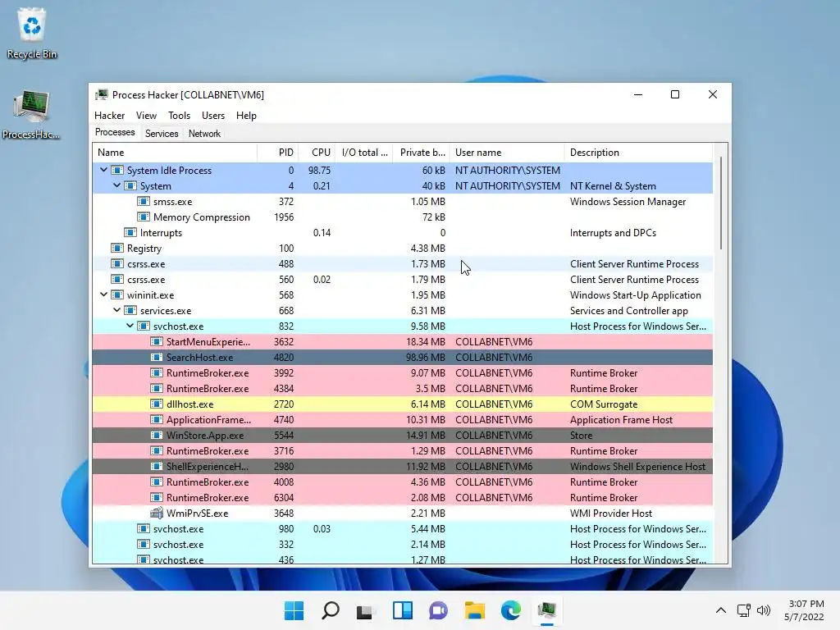Click the ApplicationFrameHost process icon
The image size is (840, 630).
point(157,419)
